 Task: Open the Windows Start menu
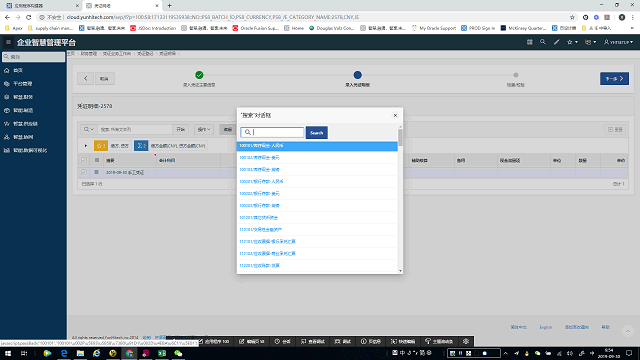[x=8, y=353]
